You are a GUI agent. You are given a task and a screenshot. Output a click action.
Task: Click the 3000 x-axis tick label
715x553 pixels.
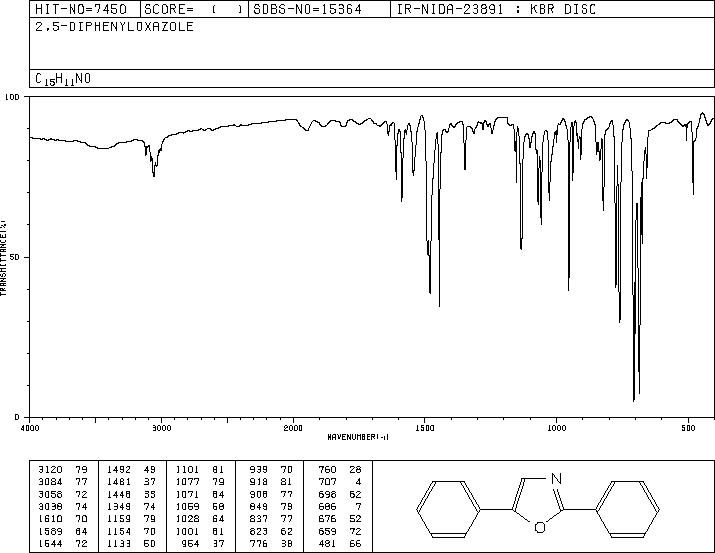click(x=161, y=428)
